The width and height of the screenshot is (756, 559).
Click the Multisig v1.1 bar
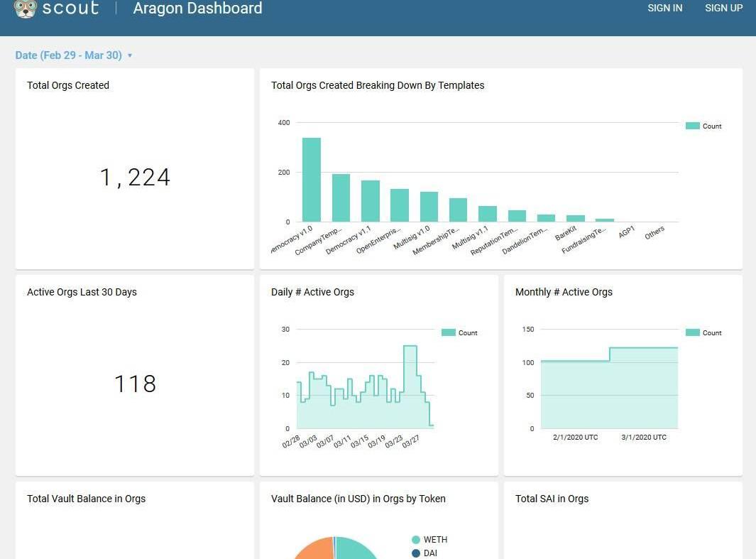[x=488, y=214]
